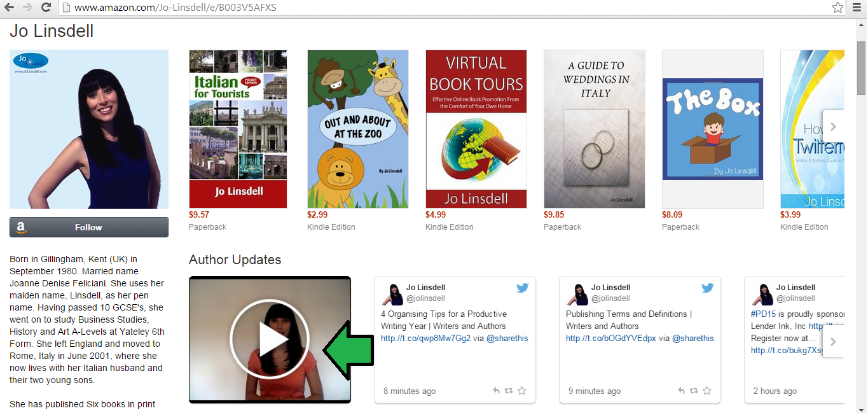Screen dimensions: 868x413
Task: Click the '9 minutes ago' timestamp
Action: tap(595, 391)
